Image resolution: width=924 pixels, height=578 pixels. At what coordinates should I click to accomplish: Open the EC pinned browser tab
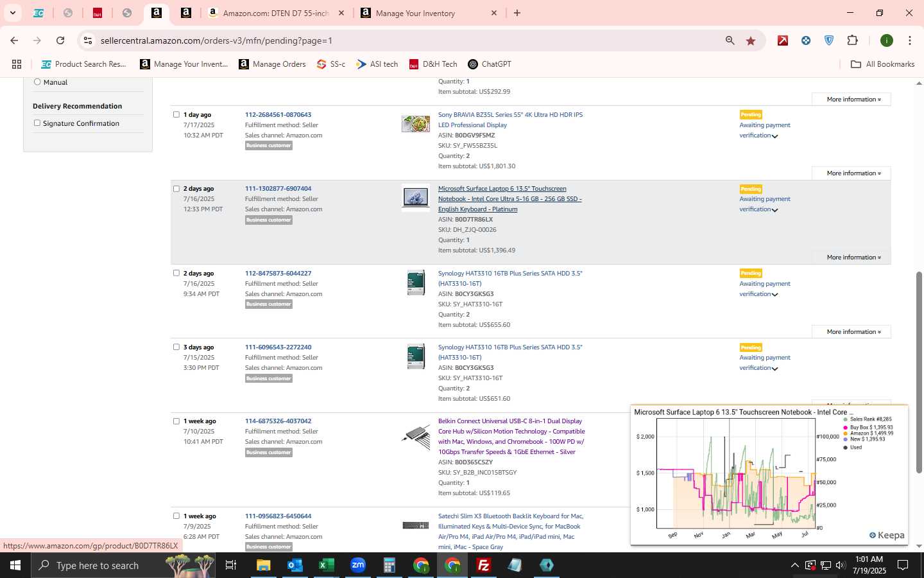pyautogui.click(x=38, y=13)
